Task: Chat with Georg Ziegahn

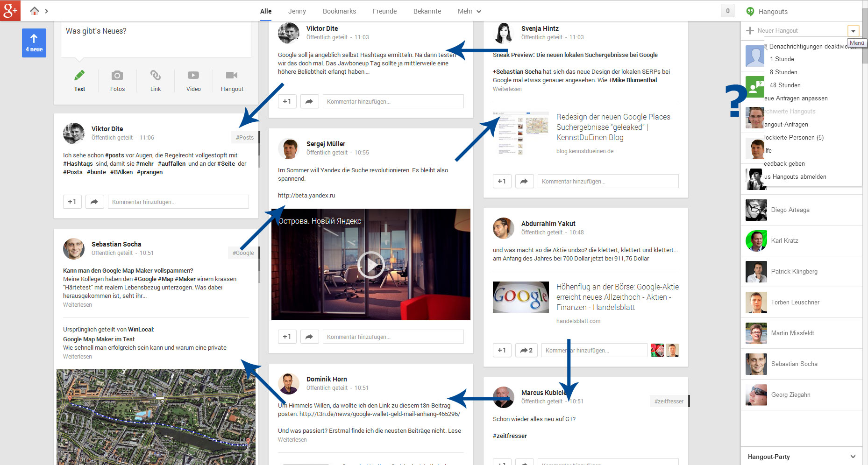Action: click(802, 395)
